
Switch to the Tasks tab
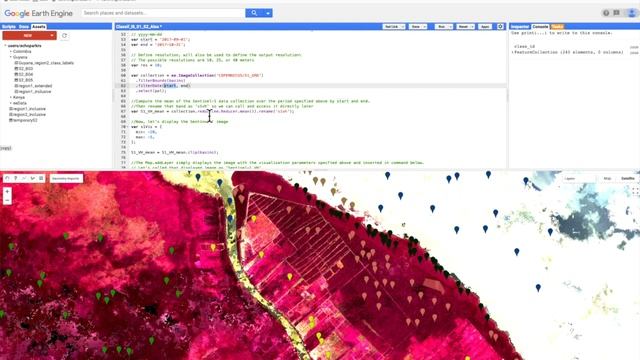tap(558, 27)
